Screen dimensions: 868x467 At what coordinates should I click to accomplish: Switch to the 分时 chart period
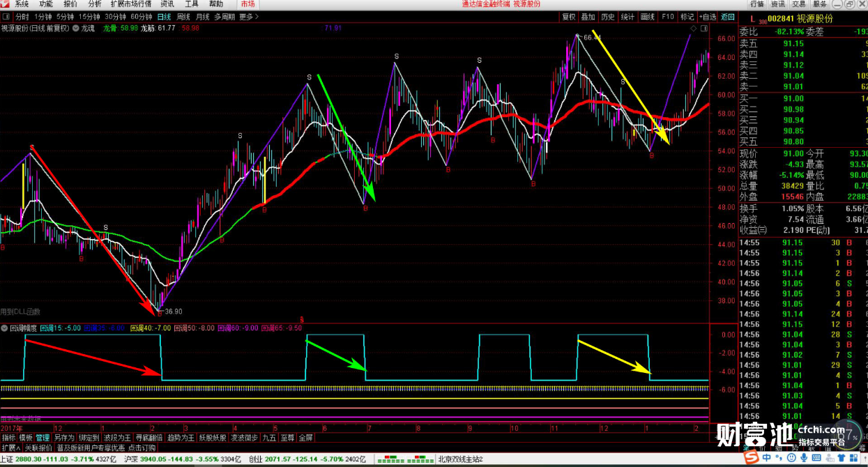click(x=22, y=16)
